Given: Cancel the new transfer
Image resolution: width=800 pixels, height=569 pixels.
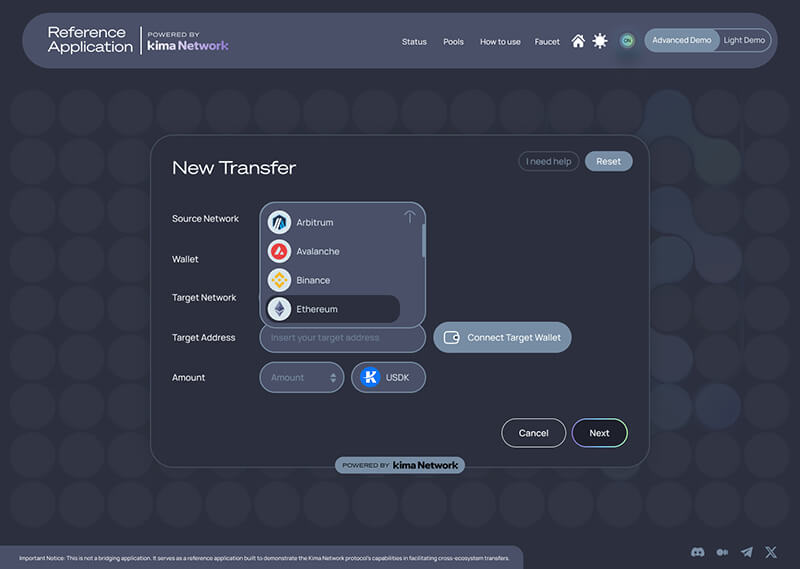Looking at the screenshot, I should (533, 433).
